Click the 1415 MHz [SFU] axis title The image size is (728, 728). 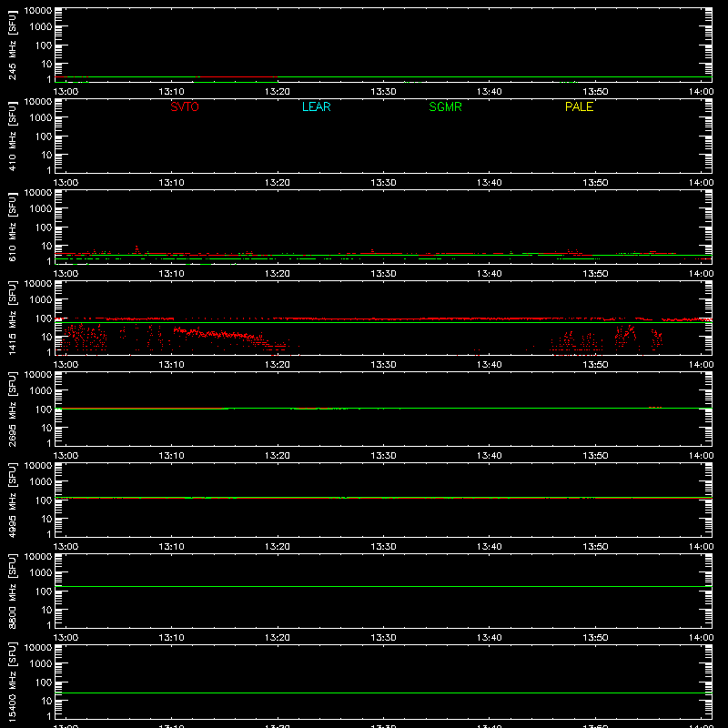point(12,318)
